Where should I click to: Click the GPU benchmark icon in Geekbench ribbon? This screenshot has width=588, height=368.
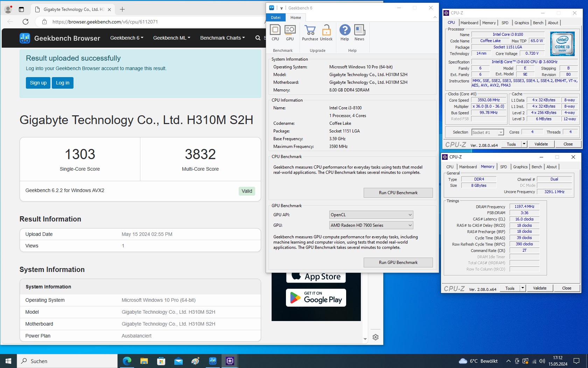pyautogui.click(x=290, y=30)
